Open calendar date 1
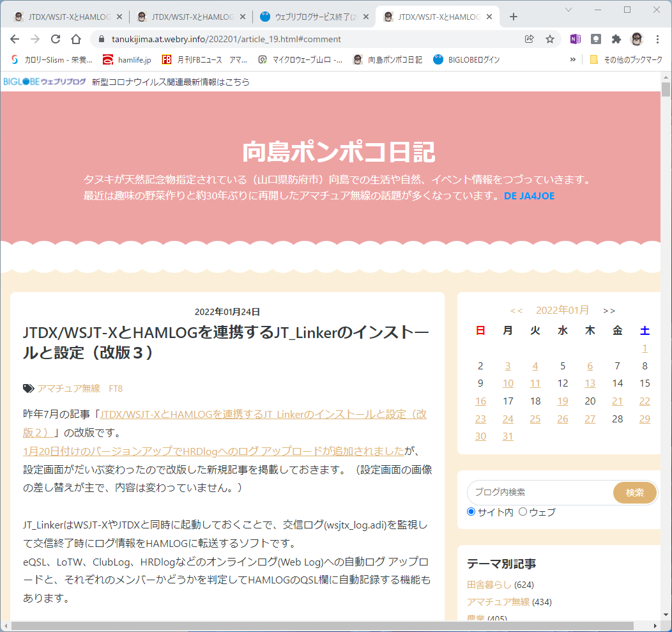 pyautogui.click(x=645, y=348)
